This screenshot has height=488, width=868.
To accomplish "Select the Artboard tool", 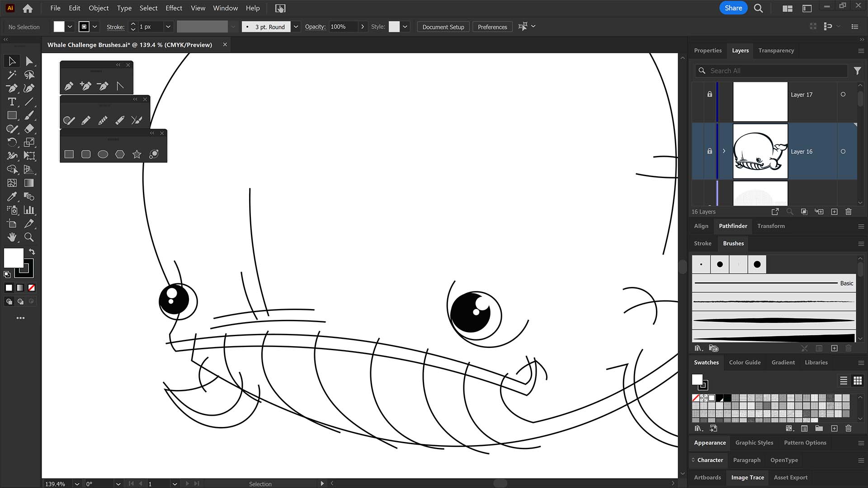I will point(12,224).
